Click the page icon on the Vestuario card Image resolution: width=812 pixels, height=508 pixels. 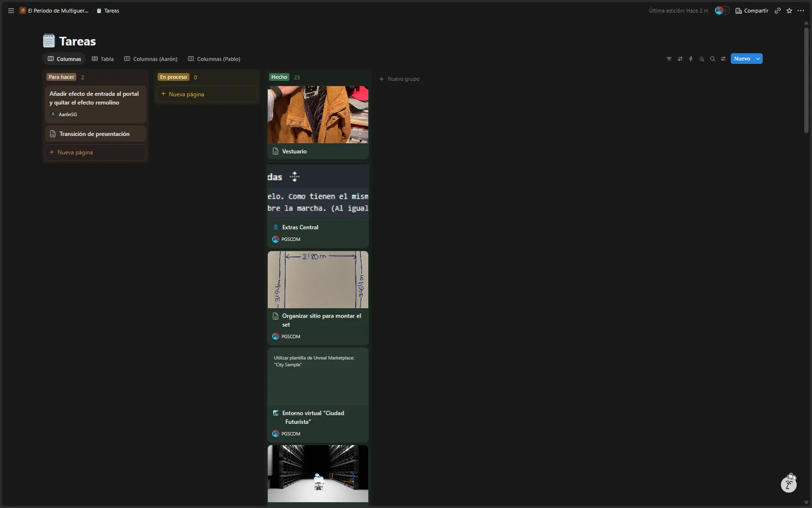(275, 151)
